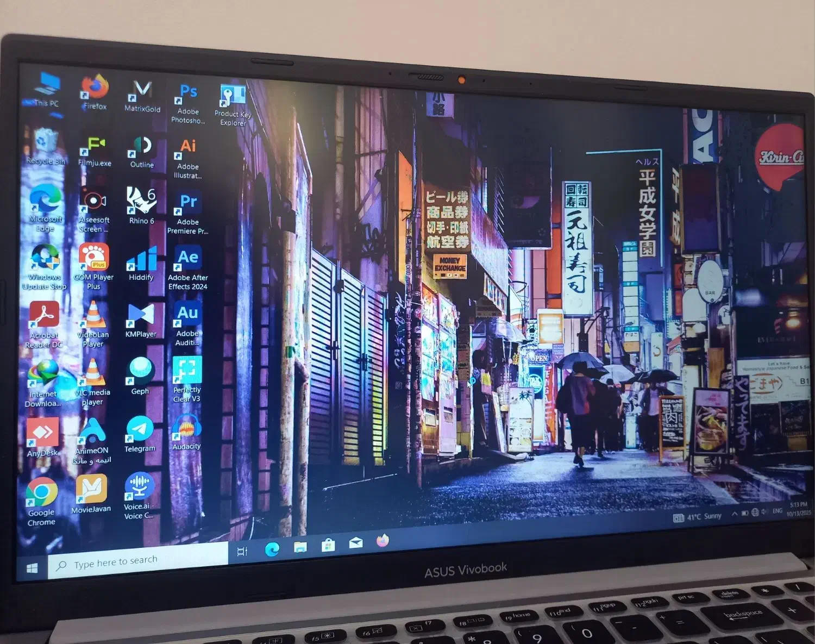815x644 pixels.
Task: Click the 'Type here to search' box
Action: point(138,561)
